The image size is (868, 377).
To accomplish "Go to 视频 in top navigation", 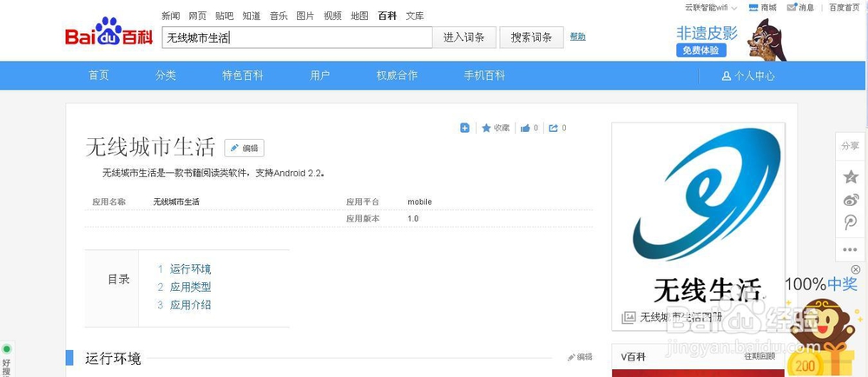I will click(x=332, y=16).
